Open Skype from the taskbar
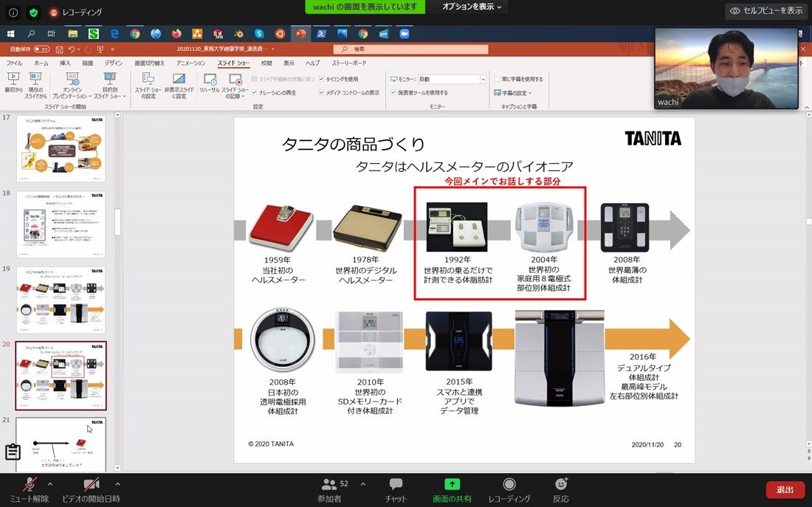812x507 pixels. pos(259,34)
